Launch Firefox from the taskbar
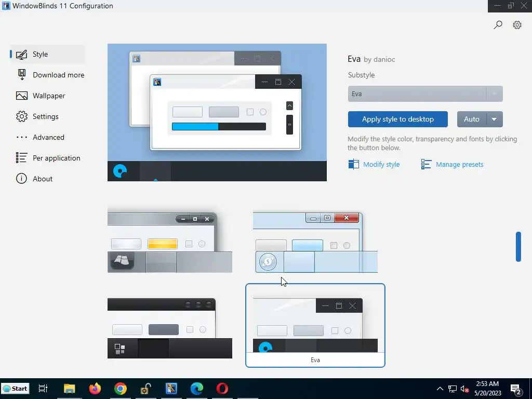The image size is (532, 399). click(x=95, y=389)
